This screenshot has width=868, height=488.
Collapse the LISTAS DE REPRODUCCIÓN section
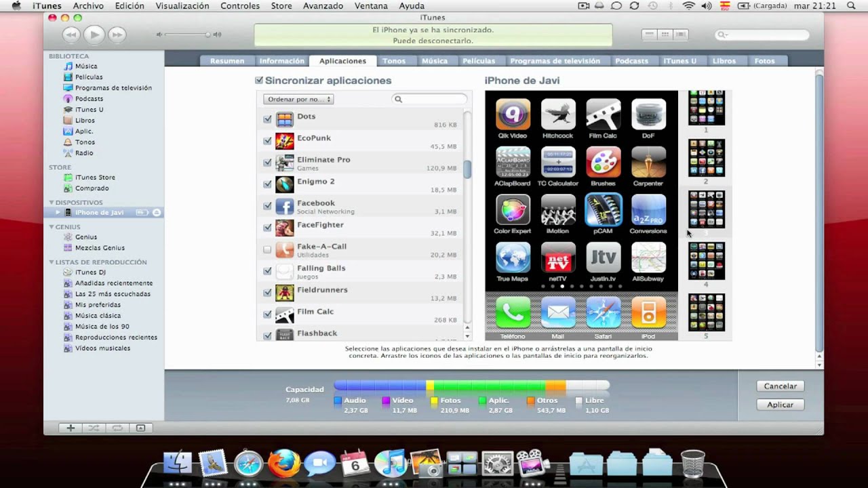(x=51, y=262)
